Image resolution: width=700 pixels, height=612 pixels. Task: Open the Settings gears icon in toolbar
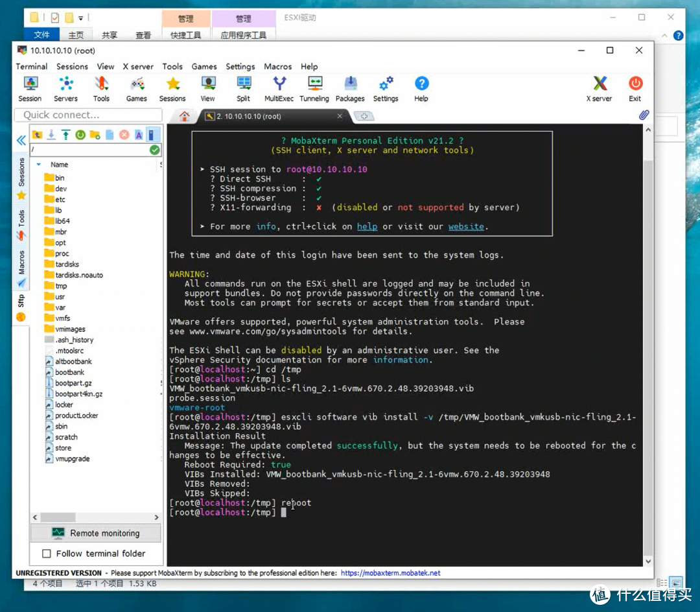coord(386,89)
